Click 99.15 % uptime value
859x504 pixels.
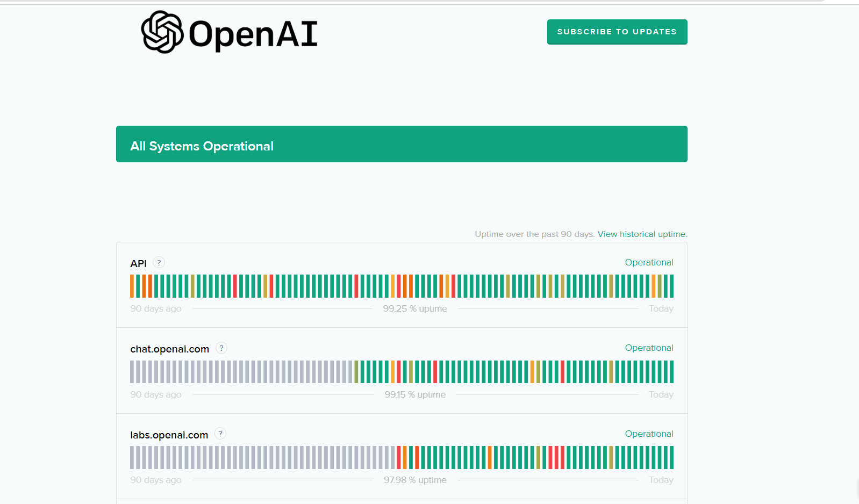tap(415, 394)
